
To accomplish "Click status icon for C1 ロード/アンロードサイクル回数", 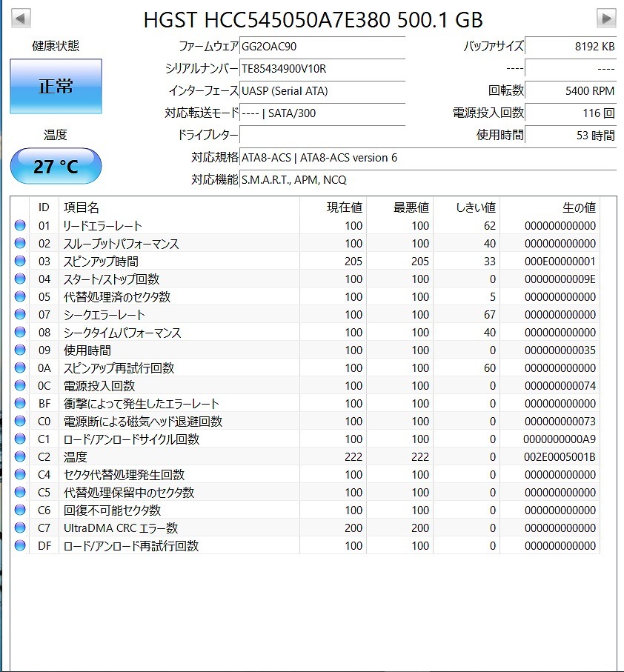I will click(x=20, y=439).
